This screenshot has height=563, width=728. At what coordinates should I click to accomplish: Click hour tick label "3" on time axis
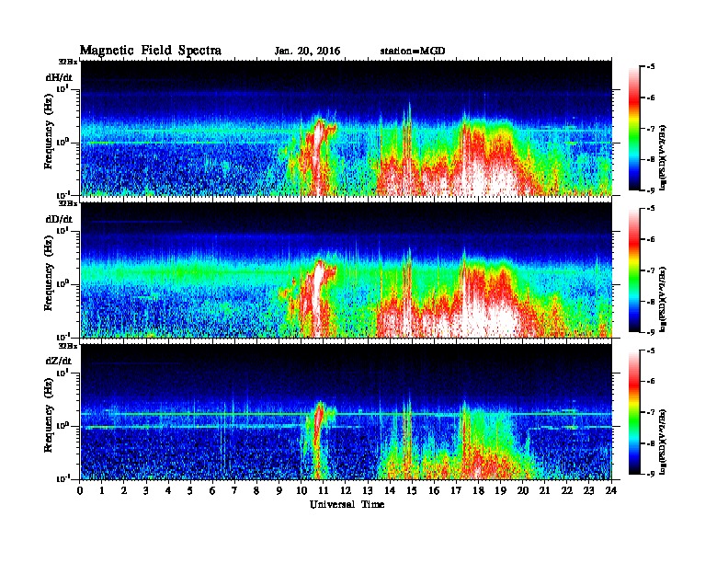147,491
